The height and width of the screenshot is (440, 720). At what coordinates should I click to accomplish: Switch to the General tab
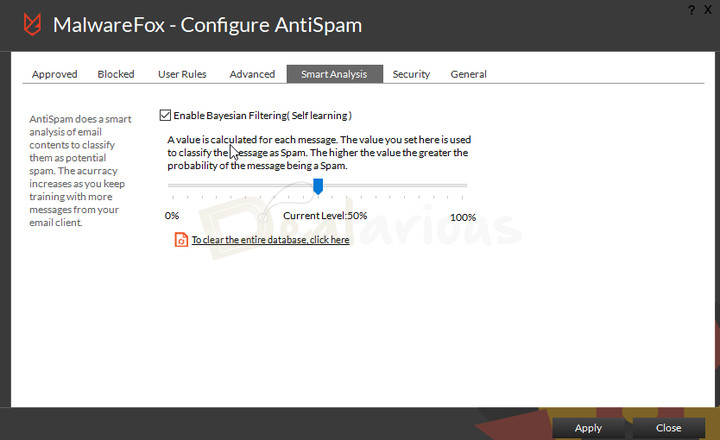click(468, 74)
